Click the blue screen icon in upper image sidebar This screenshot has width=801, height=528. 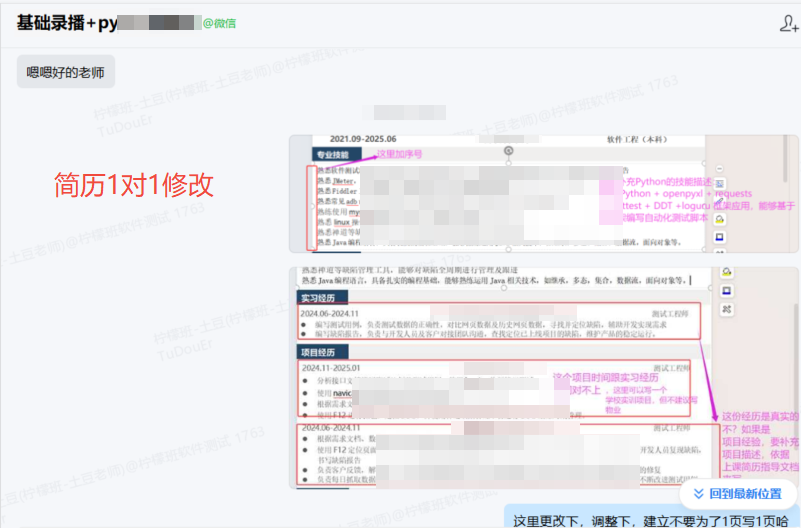719,237
